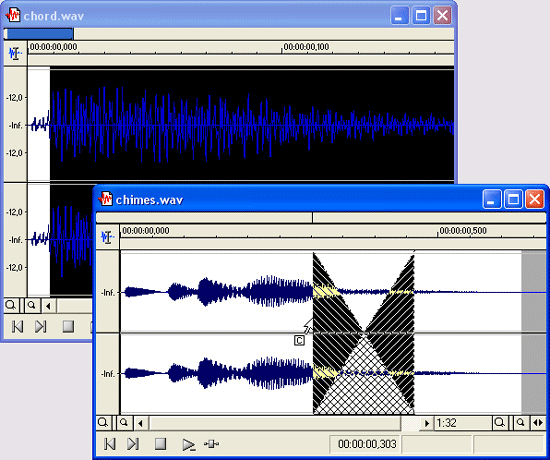Stop playback in the chord.wav window
Viewport: 550px width, 460px height.
pyautogui.click(x=68, y=326)
